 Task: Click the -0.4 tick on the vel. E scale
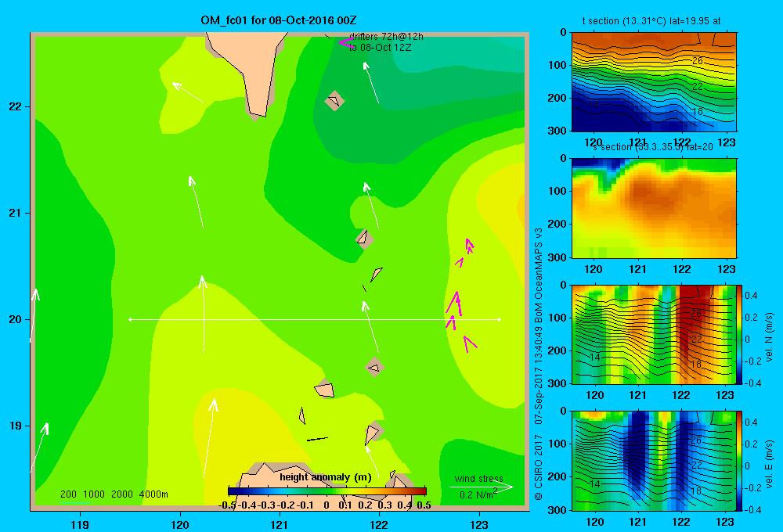(x=752, y=509)
